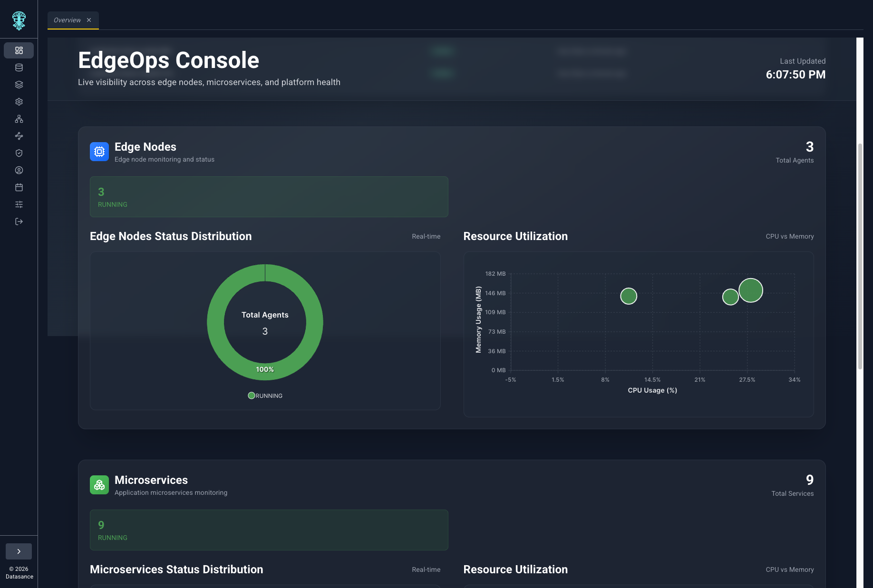Click the blue Edge Nodes chip icon
The height and width of the screenshot is (588, 873).
[99, 152]
